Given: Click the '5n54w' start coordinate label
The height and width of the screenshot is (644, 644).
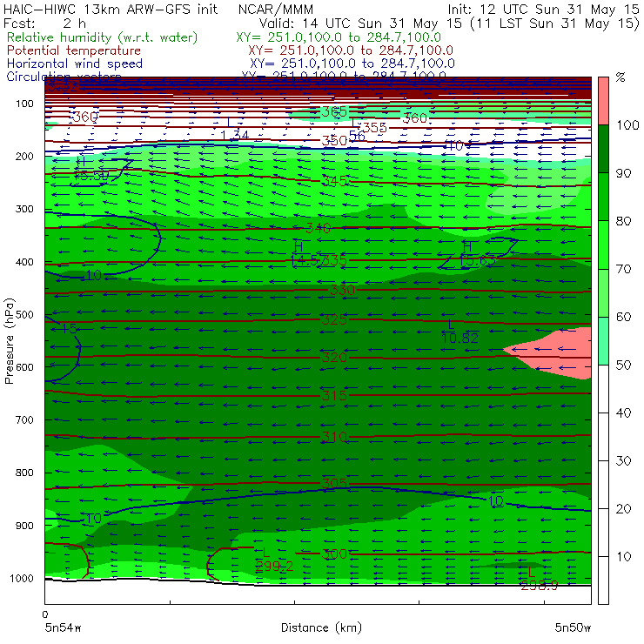Looking at the screenshot, I should (63, 627).
